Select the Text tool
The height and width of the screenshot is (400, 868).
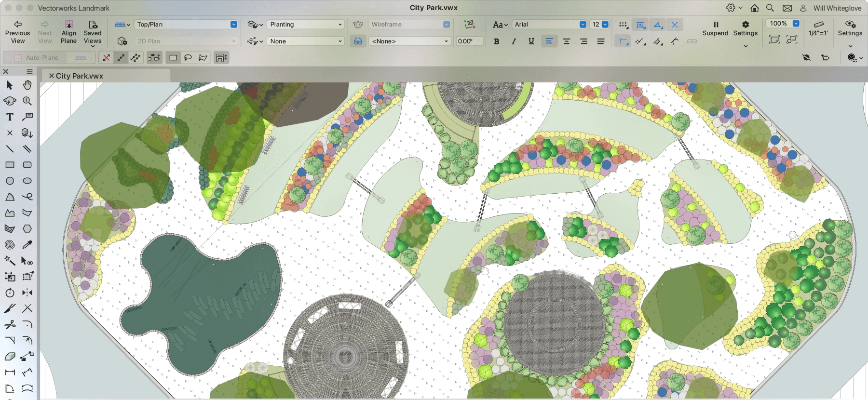[x=10, y=117]
